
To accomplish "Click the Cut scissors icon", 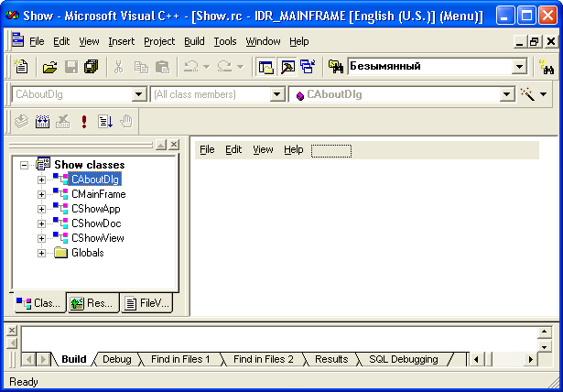I will coord(119,67).
